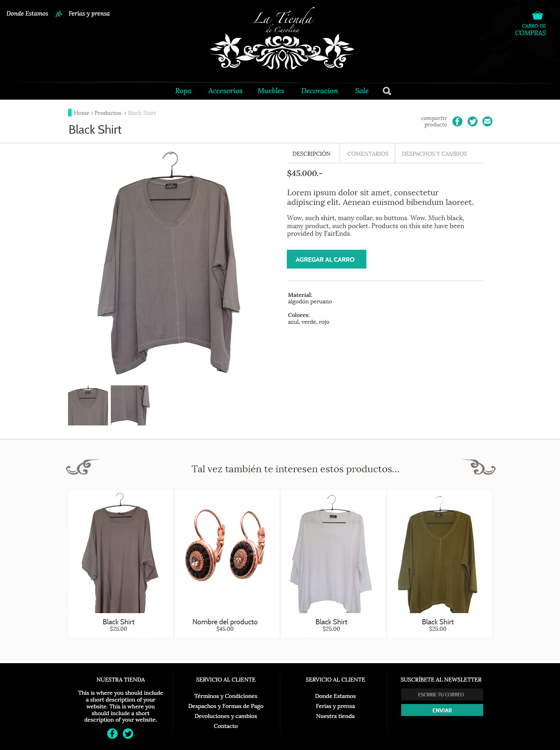Open the Ropa menu
The image size is (560, 750).
tap(183, 91)
